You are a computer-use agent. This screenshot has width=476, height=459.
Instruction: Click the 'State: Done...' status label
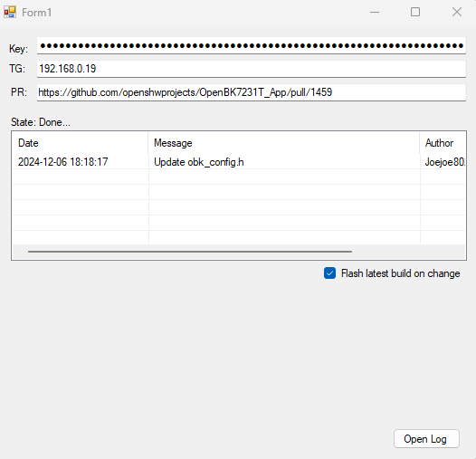(x=41, y=122)
